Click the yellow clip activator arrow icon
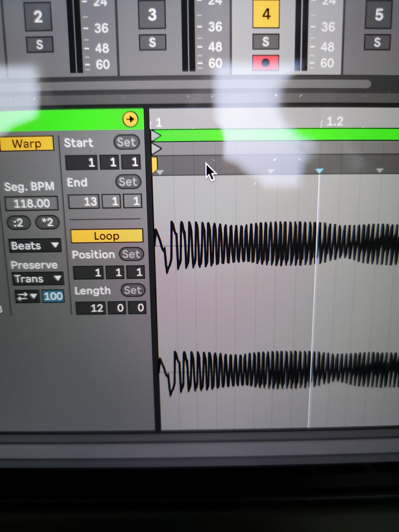The image size is (399, 532). coord(130,119)
